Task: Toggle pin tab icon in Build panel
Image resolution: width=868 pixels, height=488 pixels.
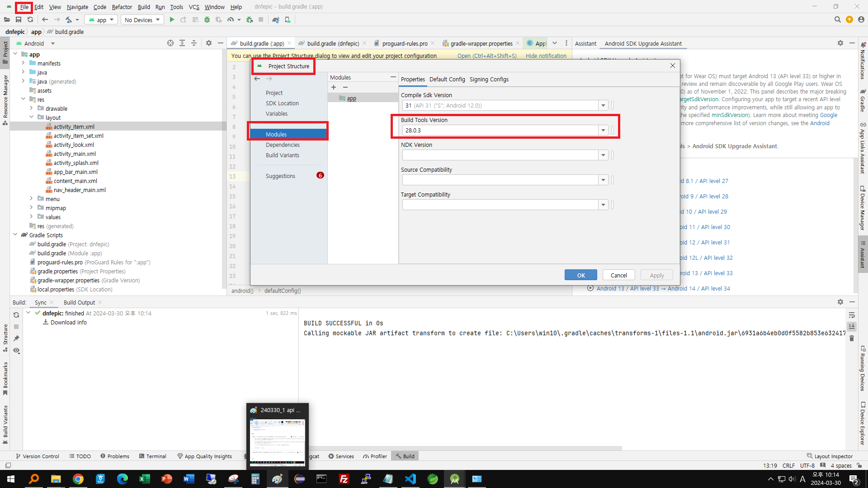Action: coord(16,338)
